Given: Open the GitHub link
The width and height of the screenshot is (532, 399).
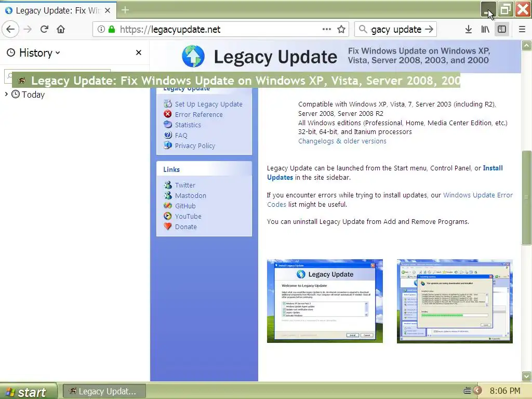Looking at the screenshot, I should (x=185, y=206).
